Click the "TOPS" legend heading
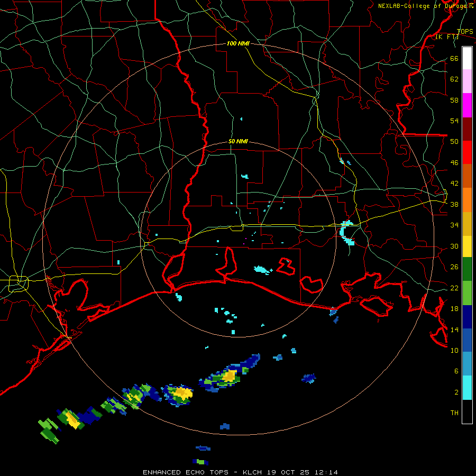 [x=465, y=32]
